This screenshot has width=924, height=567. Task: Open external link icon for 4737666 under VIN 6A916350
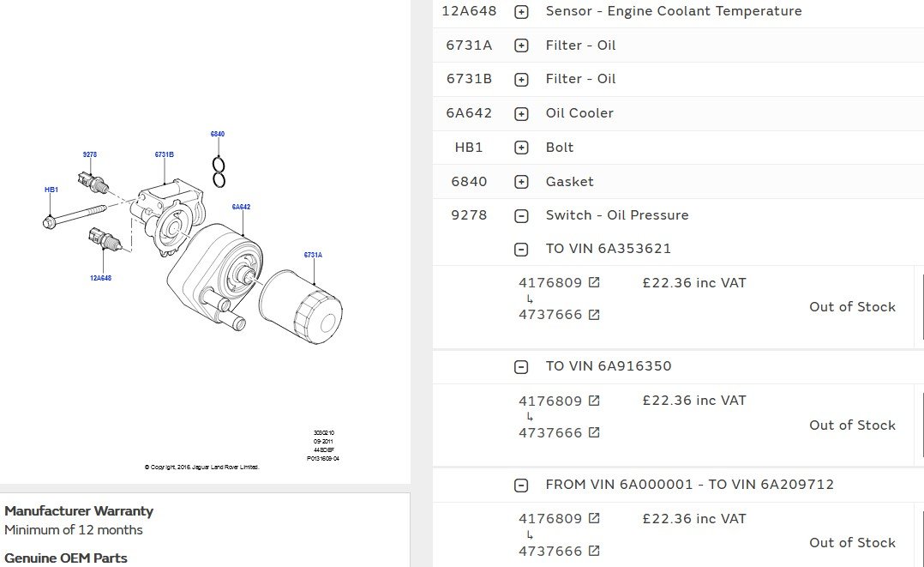pyautogui.click(x=594, y=433)
